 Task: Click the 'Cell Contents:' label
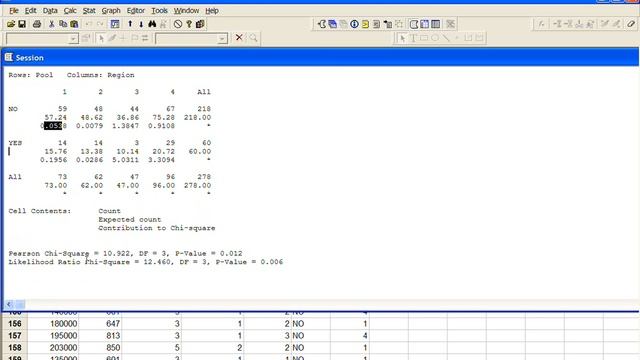[x=40, y=211]
